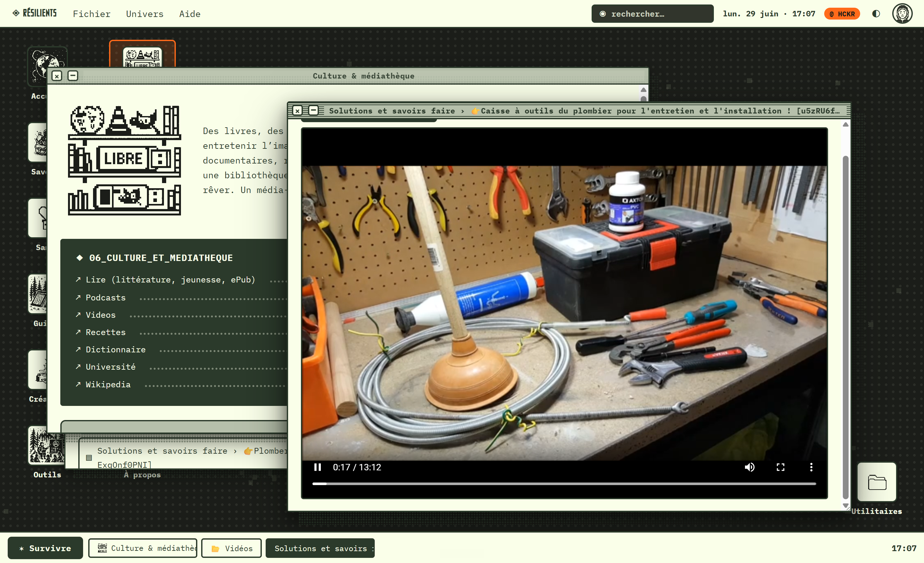Click the Survivre start button
This screenshot has width=924, height=563.
(x=45, y=548)
